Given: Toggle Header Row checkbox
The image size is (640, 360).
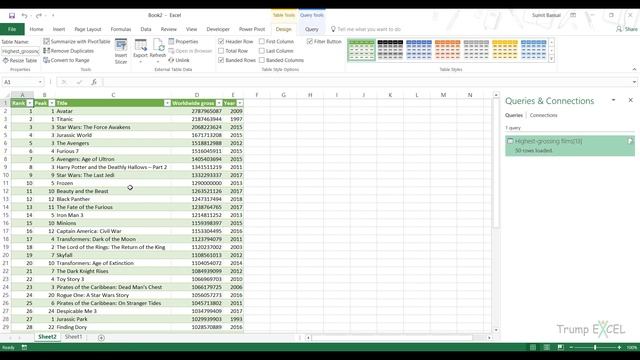Looking at the screenshot, I should 221,42.
